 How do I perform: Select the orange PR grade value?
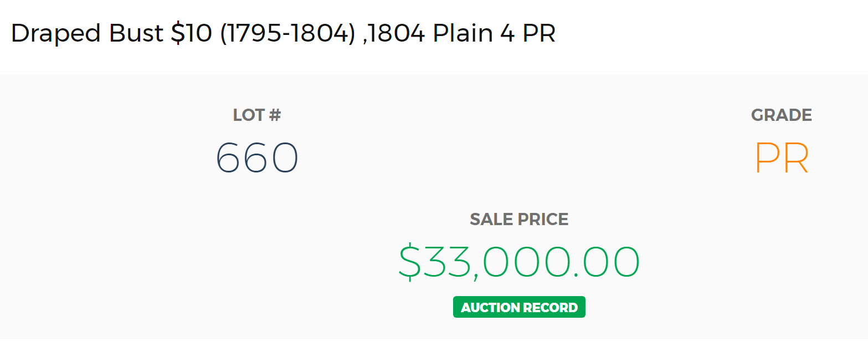tap(782, 159)
